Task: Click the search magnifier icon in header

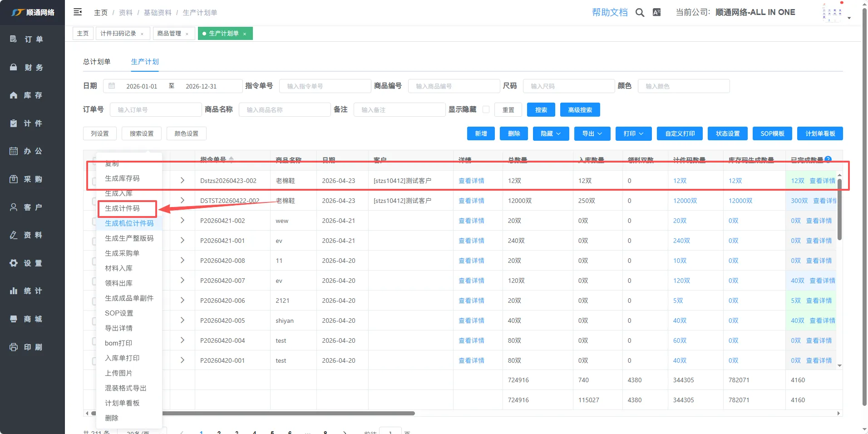Action: pos(640,13)
